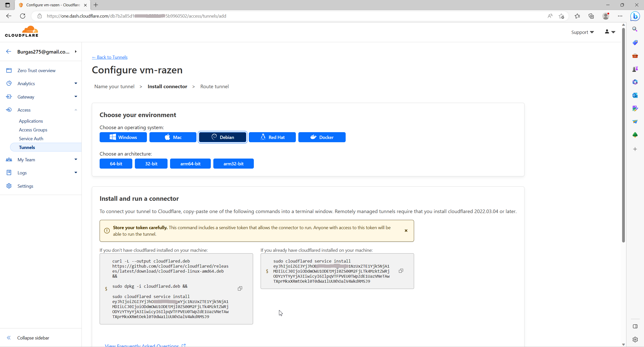Click the Cloudflare logo

tap(22, 32)
